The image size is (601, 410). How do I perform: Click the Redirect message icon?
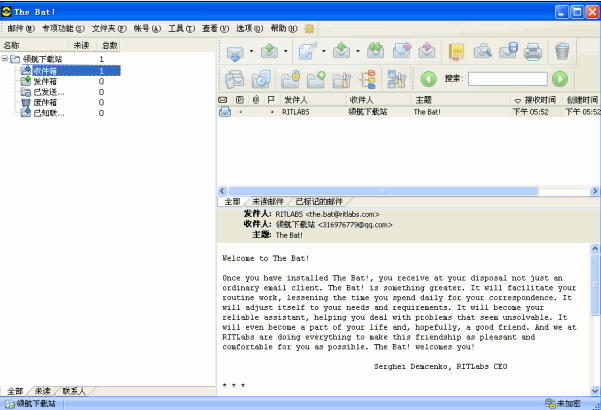point(427,51)
